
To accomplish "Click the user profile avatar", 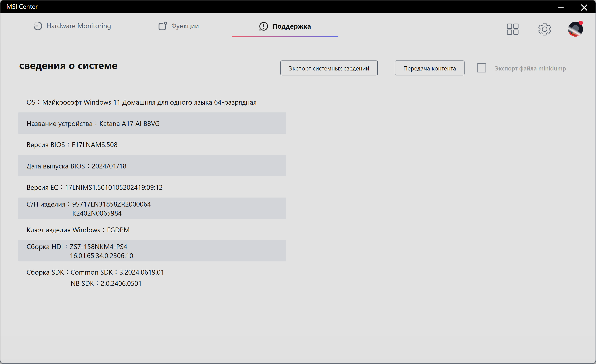I will 575,29.
